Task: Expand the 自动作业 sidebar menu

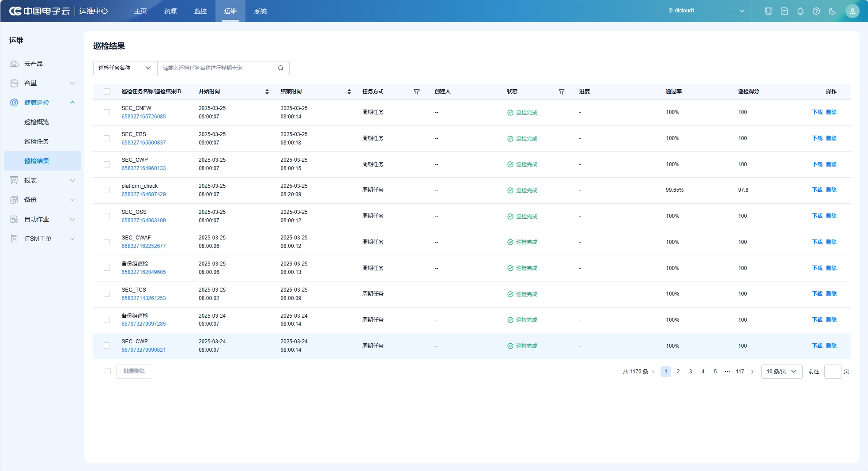Action: click(x=72, y=219)
